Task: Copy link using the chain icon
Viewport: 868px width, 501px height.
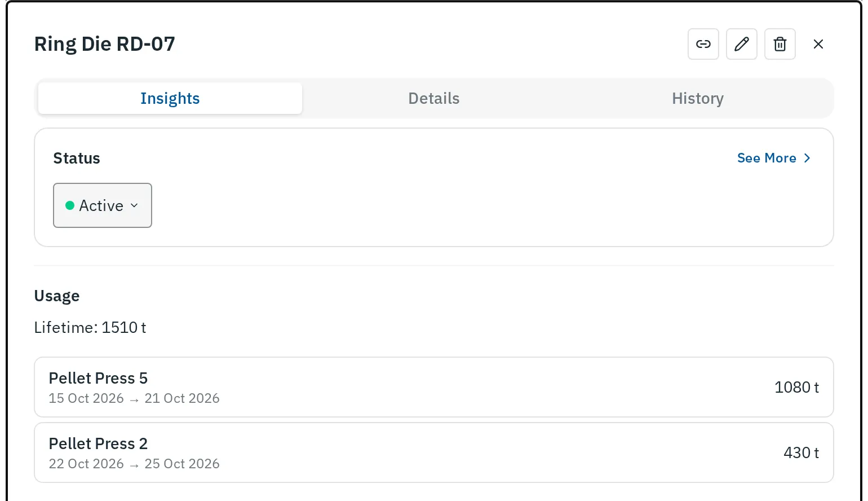Action: pyautogui.click(x=703, y=44)
